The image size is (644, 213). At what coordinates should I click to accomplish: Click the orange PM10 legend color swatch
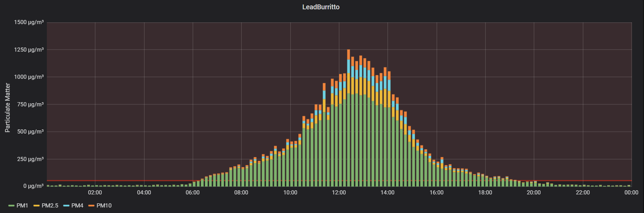(91, 206)
